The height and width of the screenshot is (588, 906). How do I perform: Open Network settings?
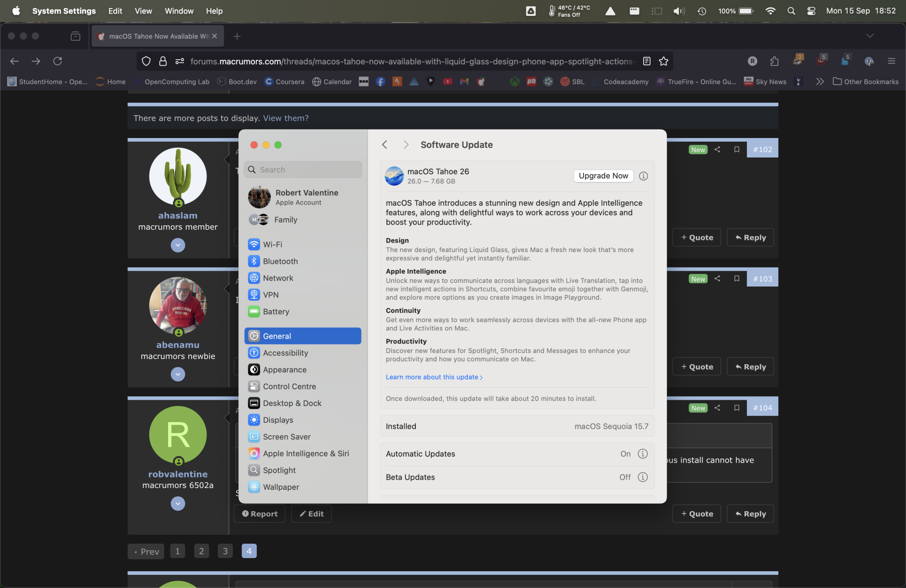(x=278, y=278)
